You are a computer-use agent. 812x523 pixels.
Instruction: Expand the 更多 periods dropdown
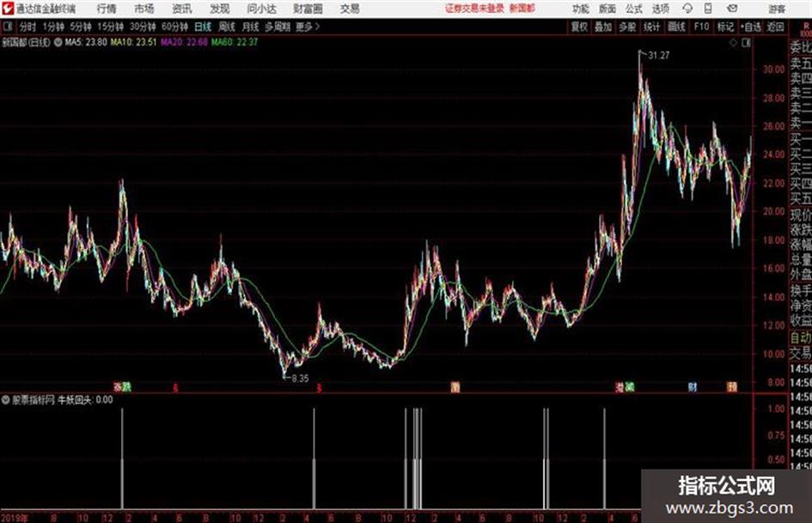pyautogui.click(x=308, y=27)
